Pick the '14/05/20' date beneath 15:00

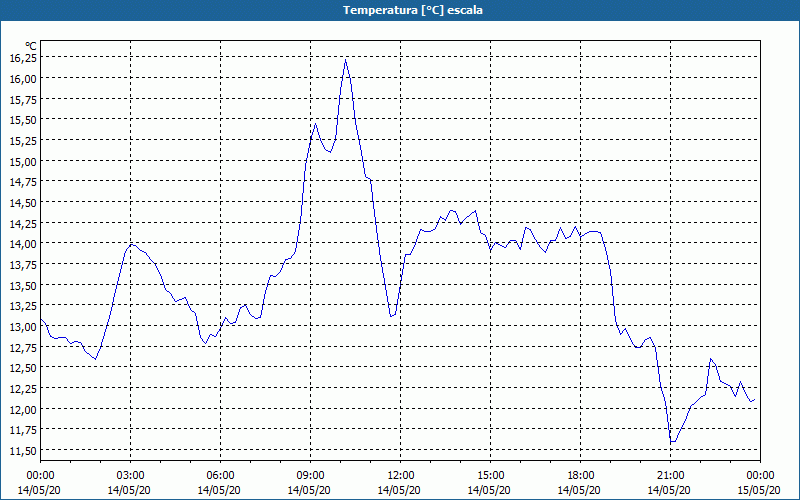[x=489, y=490]
